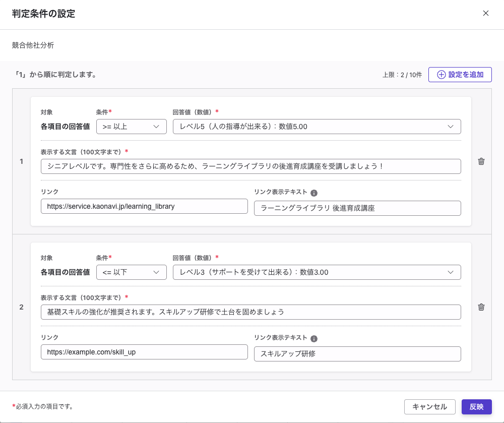The width and height of the screenshot is (504, 423).
Task: Add a new condition via 設定を追加
Action: 460,74
